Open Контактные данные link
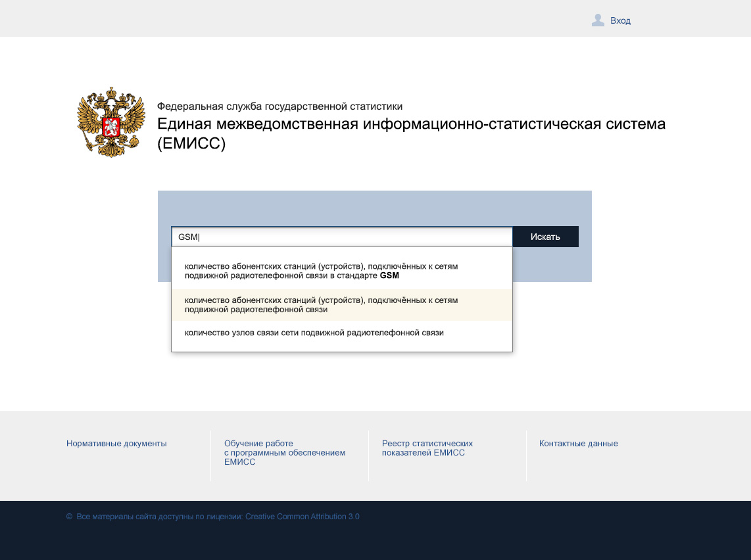Screen dimensions: 751x560 (x=579, y=444)
